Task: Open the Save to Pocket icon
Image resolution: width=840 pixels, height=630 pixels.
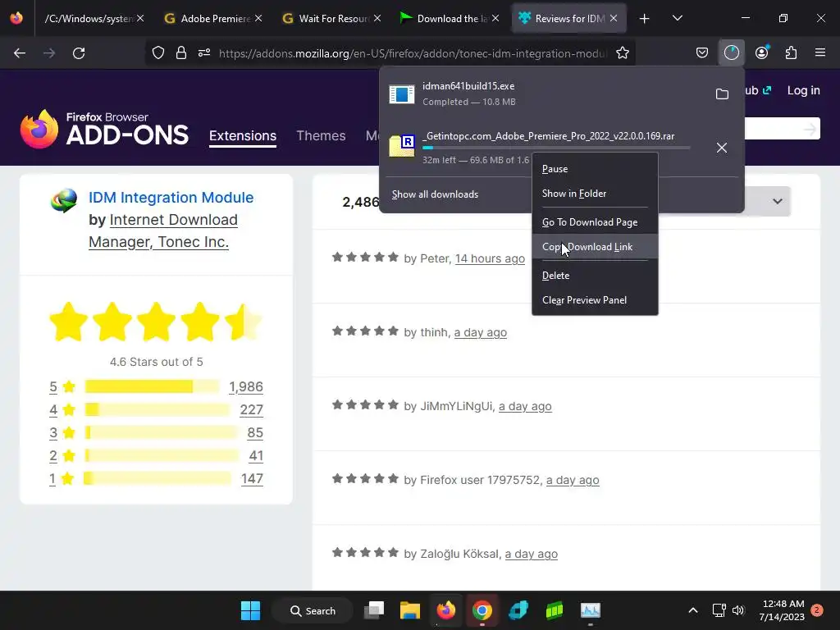Action: [702, 52]
